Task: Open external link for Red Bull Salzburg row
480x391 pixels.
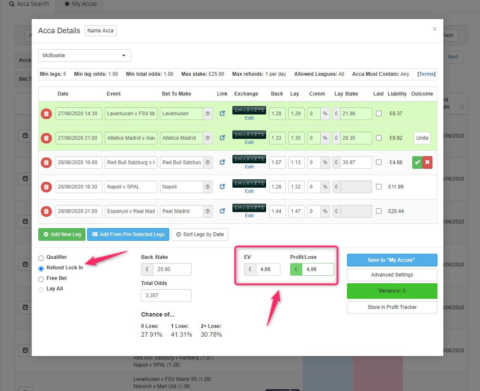Action: (222, 162)
